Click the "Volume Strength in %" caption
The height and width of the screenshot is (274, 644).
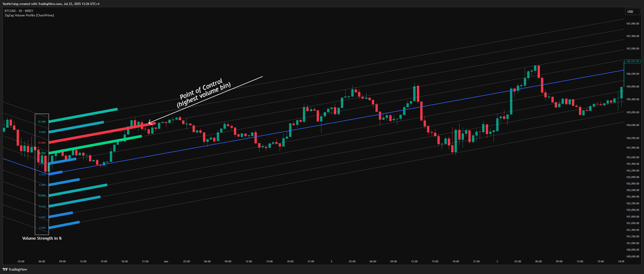(x=42, y=238)
